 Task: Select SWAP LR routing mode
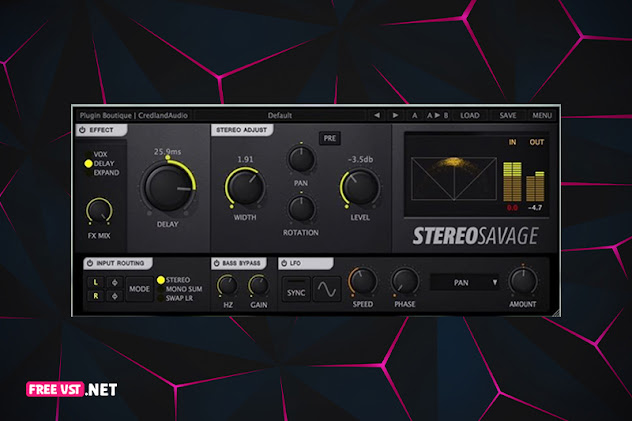click(x=175, y=298)
